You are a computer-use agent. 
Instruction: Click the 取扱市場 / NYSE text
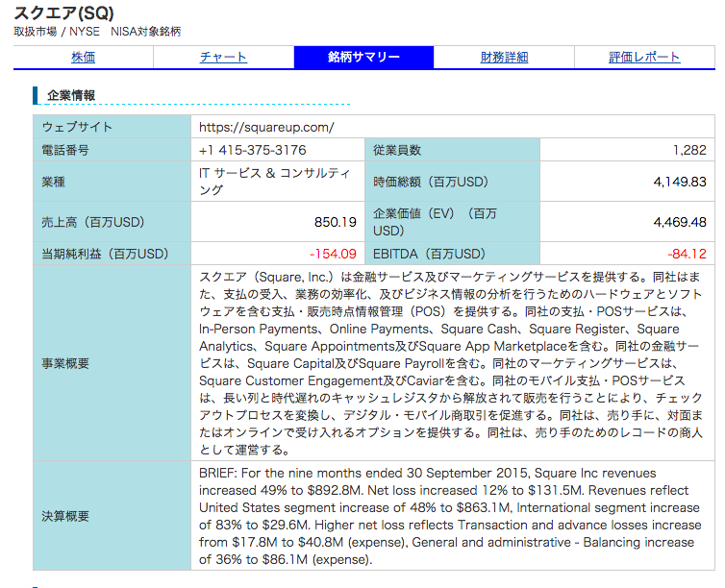[x=57, y=32]
